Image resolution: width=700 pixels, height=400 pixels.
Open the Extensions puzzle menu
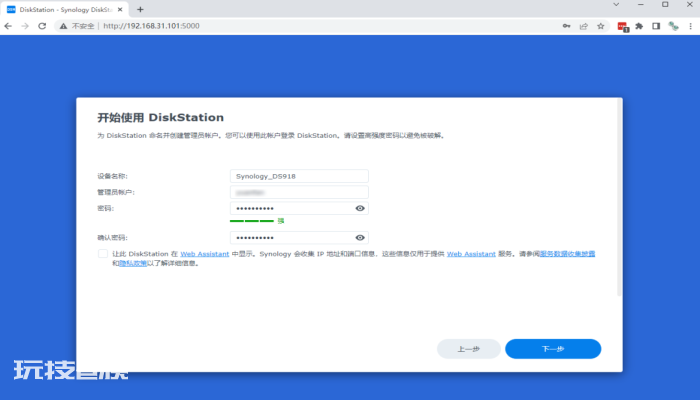click(639, 26)
